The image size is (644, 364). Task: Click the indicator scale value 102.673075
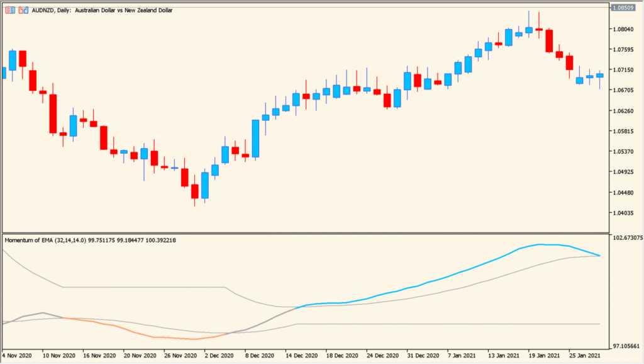click(628, 237)
